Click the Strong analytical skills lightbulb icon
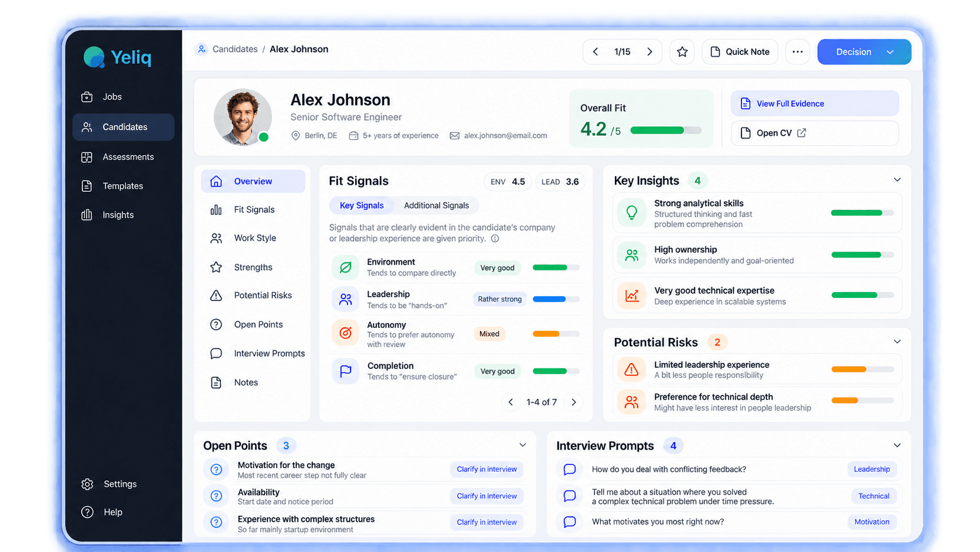The width and height of the screenshot is (980, 552). tap(632, 212)
